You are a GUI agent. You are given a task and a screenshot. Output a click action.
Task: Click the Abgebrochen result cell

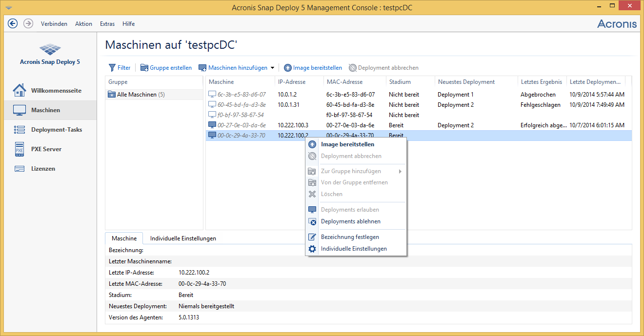(x=538, y=94)
